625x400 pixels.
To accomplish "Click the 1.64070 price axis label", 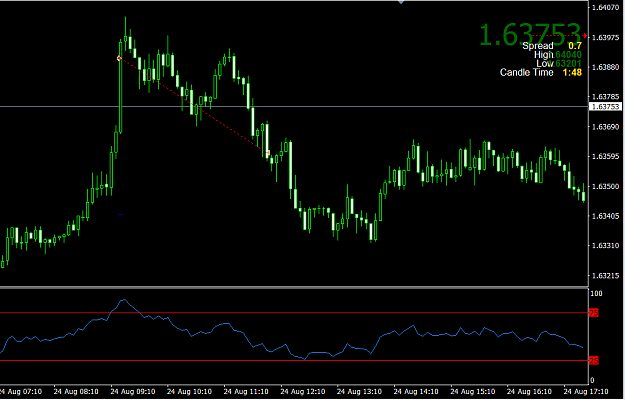I will coord(605,7).
